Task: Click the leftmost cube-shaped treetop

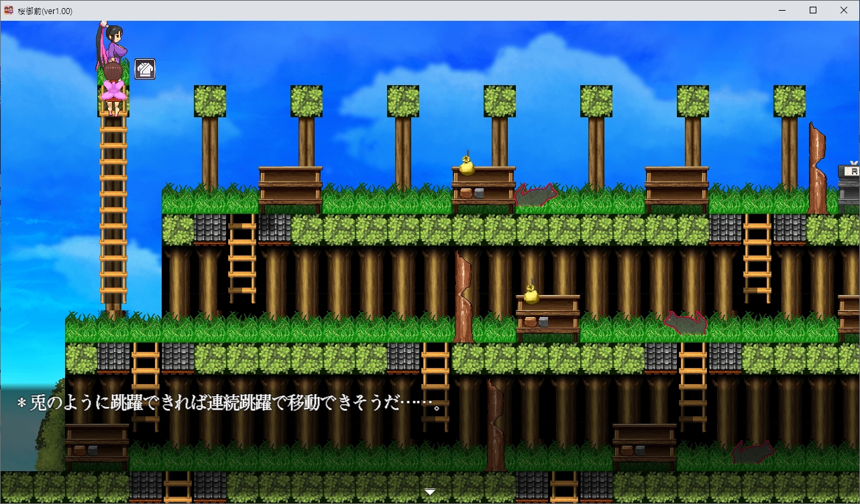Action: pos(210,101)
